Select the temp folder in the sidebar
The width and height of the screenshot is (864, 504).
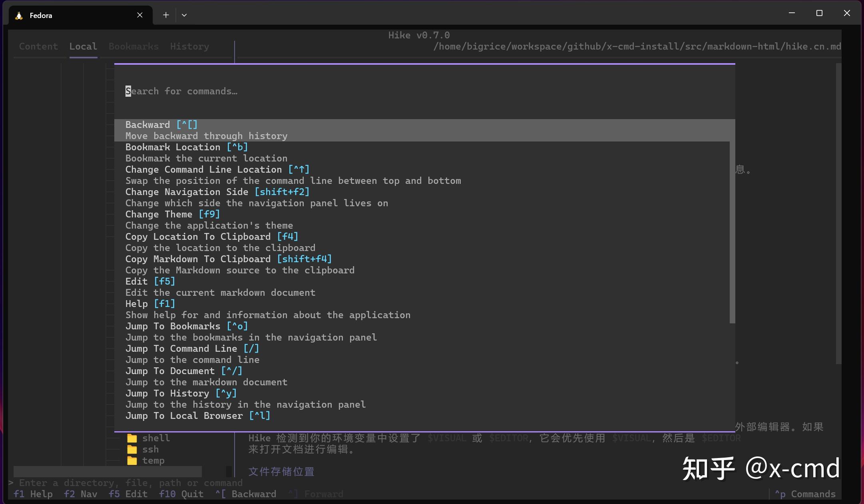pyautogui.click(x=153, y=460)
